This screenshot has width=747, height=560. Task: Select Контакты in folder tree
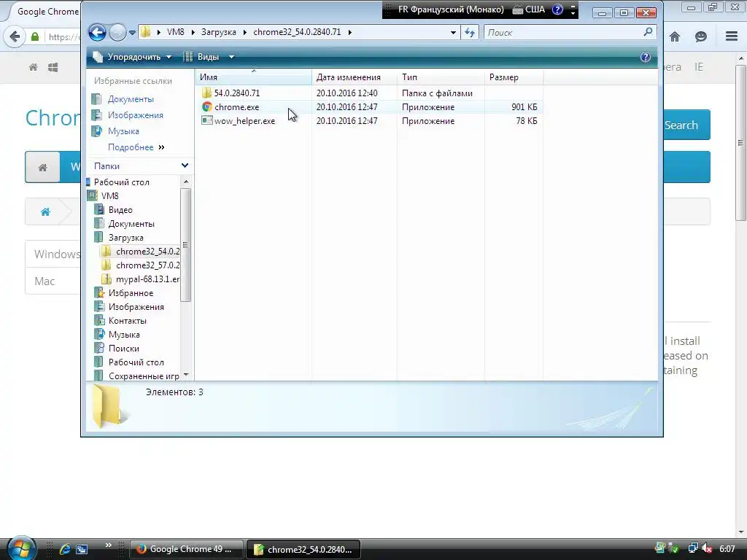[x=127, y=321]
